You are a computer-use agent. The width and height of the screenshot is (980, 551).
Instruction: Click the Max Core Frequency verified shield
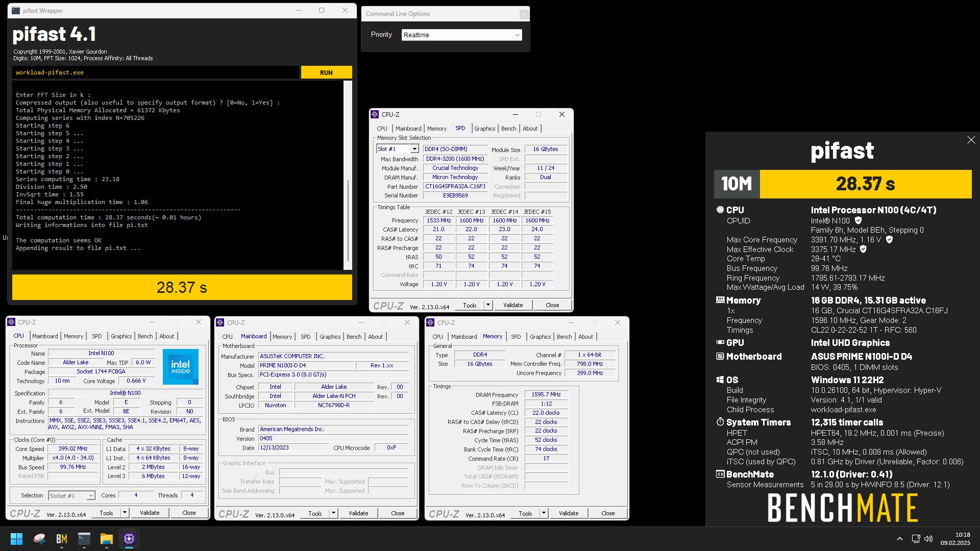coord(889,239)
